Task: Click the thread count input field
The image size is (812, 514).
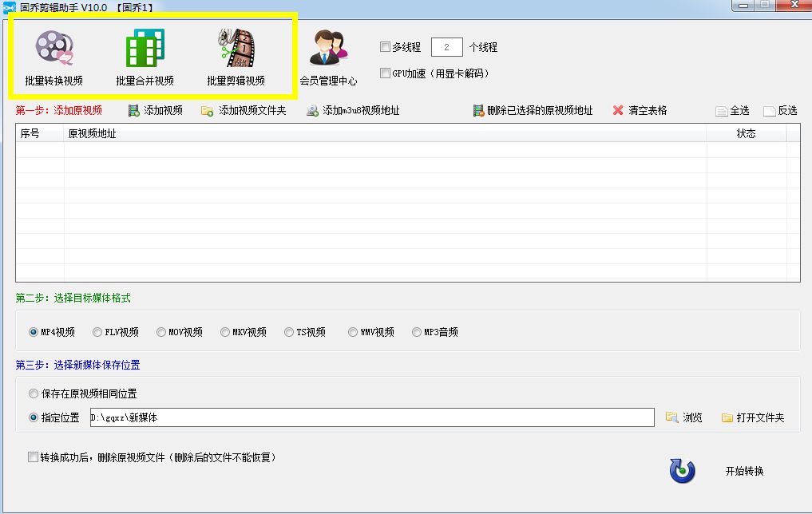Action: click(x=447, y=47)
